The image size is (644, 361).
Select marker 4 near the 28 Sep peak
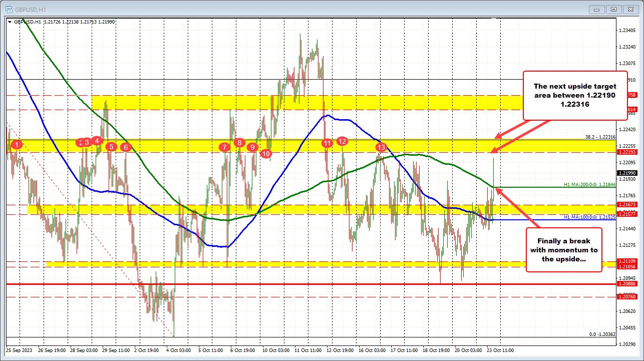click(x=97, y=141)
